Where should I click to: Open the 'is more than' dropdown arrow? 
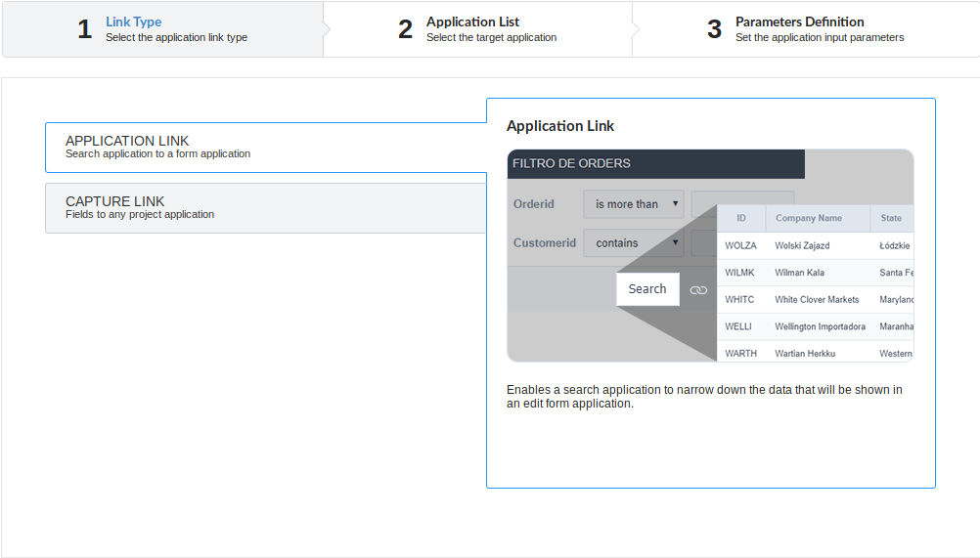[675, 204]
